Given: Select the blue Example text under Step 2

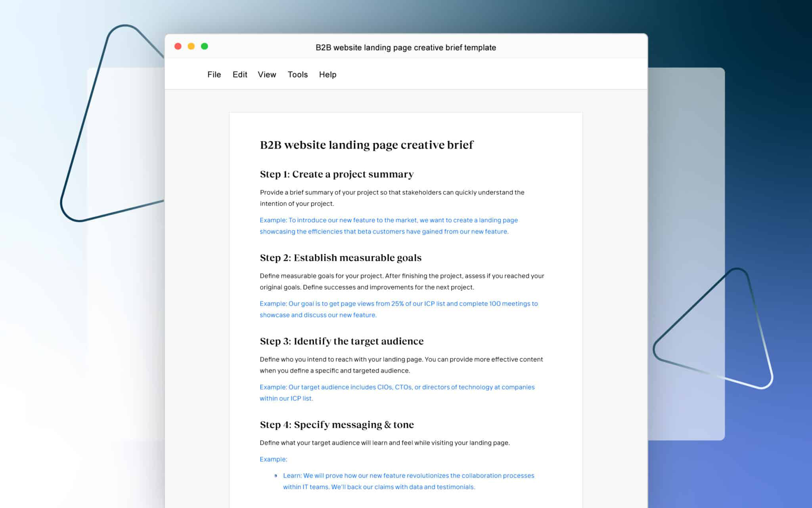Looking at the screenshot, I should pyautogui.click(x=398, y=309).
